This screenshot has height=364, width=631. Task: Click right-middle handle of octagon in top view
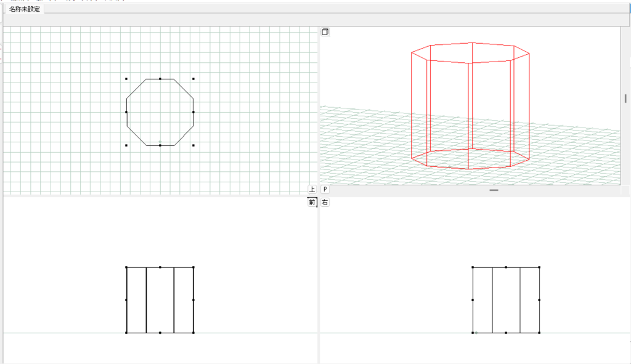pos(193,112)
